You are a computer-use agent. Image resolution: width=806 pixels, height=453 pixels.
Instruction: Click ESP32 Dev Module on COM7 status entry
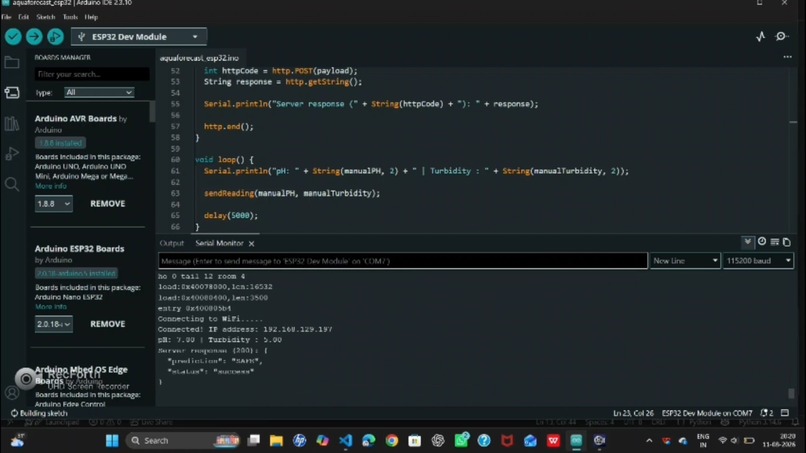(x=707, y=413)
